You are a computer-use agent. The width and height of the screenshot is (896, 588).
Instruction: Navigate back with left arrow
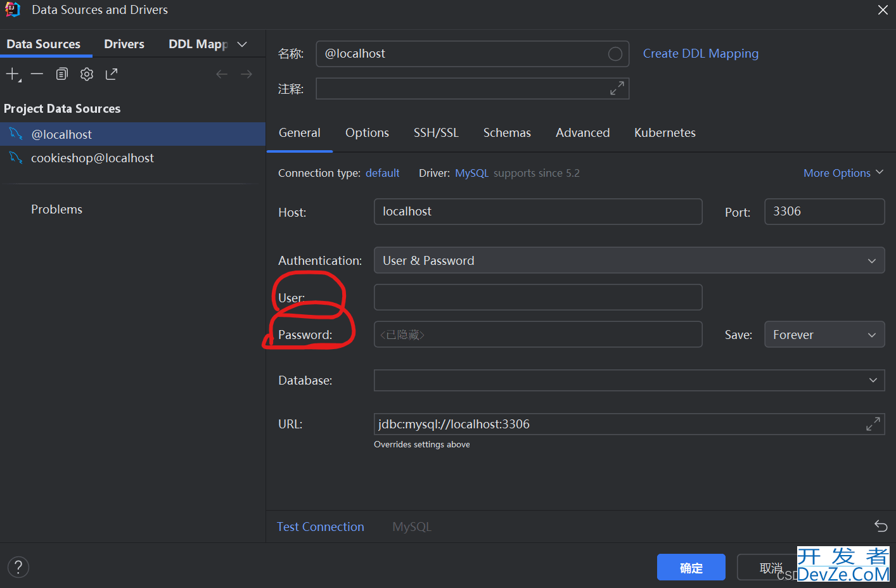click(222, 74)
